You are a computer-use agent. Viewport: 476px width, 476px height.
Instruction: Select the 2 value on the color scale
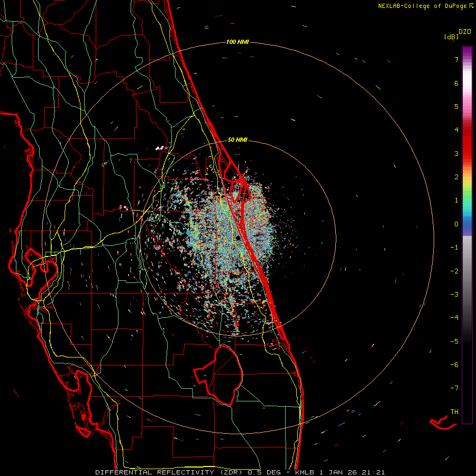(x=456, y=177)
